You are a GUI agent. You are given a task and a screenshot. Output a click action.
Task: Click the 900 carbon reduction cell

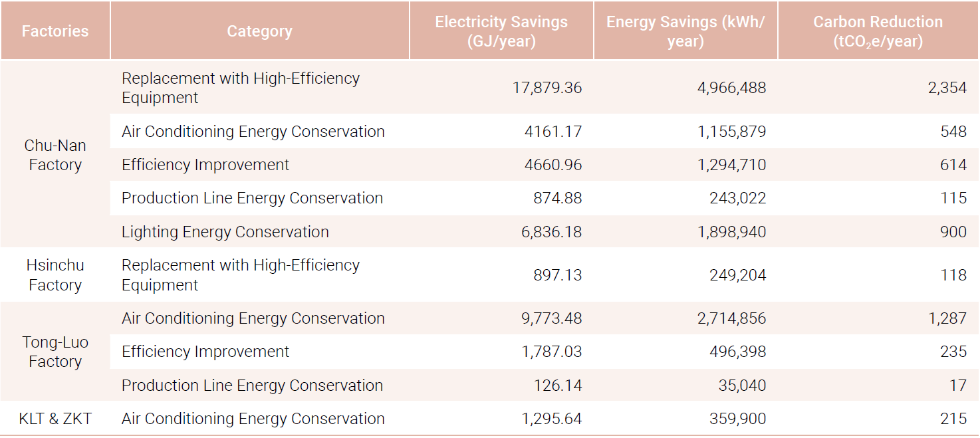coord(953,232)
